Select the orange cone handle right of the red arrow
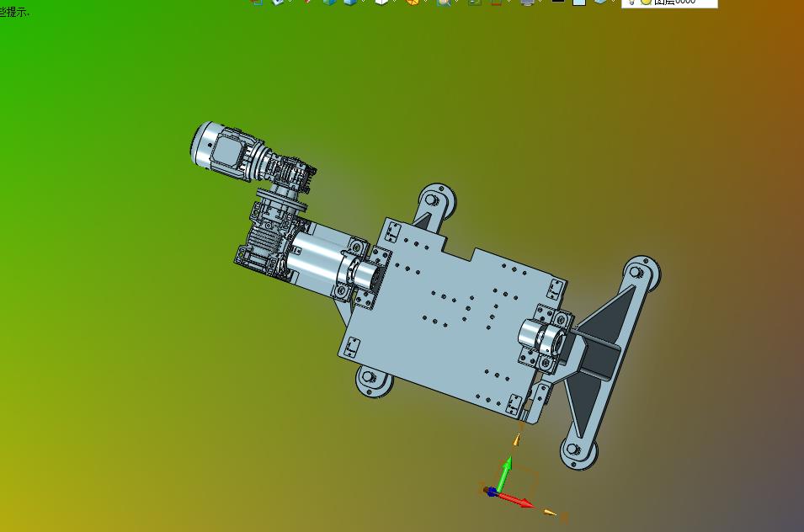The height and width of the screenshot is (532, 804). tap(549, 512)
